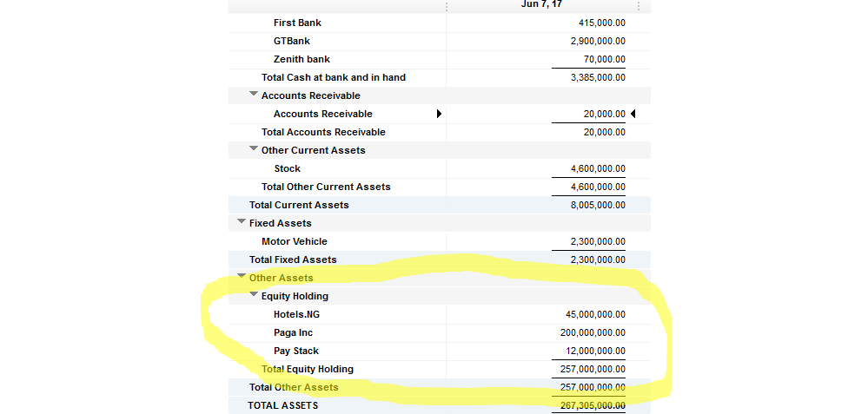Image resolution: width=868 pixels, height=414 pixels.
Task: Open the GTBank amount 2,900,000.00
Action: [x=599, y=41]
